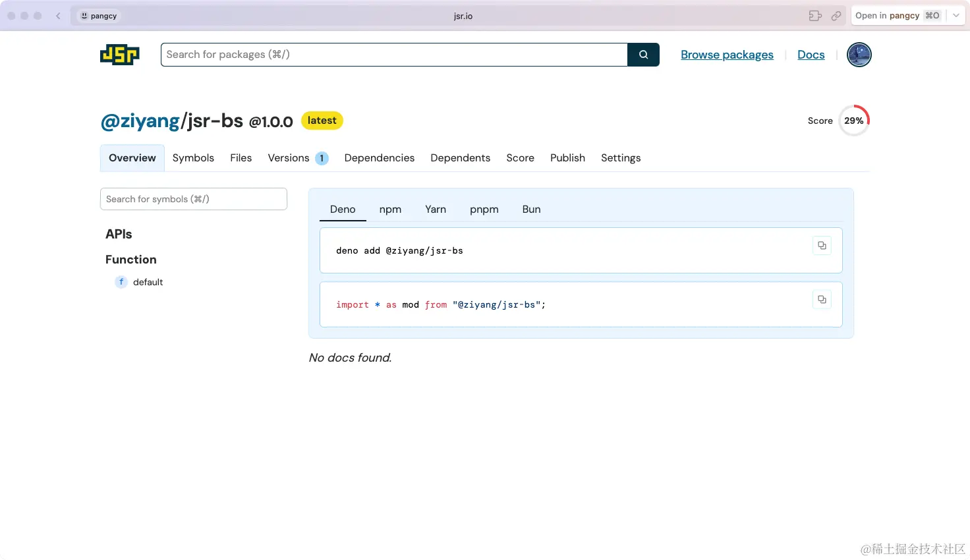Click the extensions icon in browser bar
The width and height of the screenshot is (970, 560).
[815, 16]
